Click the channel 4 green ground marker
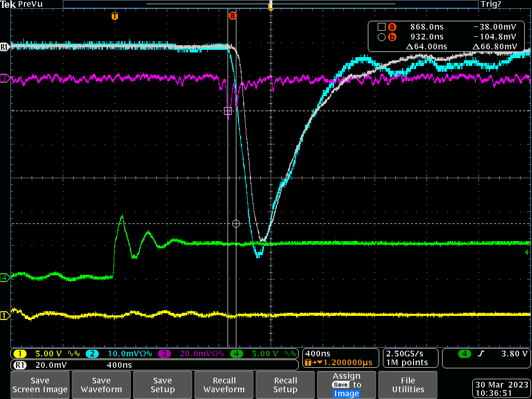Image resolution: width=532 pixels, height=399 pixels. click(x=5, y=277)
